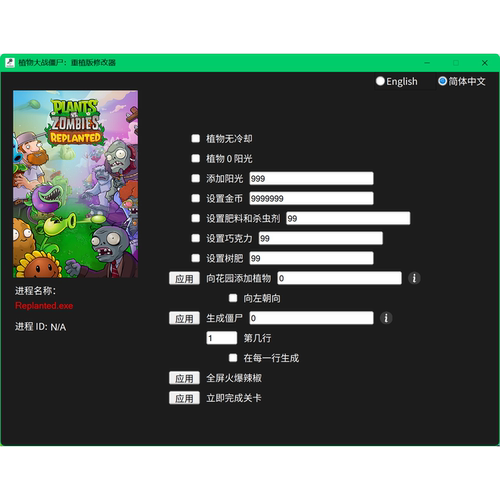Click the 进程名称 label

coord(35,291)
